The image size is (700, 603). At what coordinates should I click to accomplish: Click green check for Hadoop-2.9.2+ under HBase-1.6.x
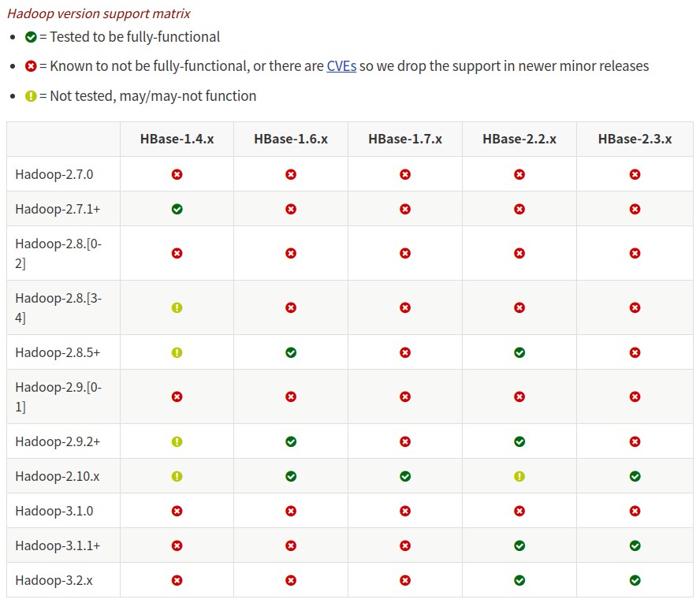point(291,441)
